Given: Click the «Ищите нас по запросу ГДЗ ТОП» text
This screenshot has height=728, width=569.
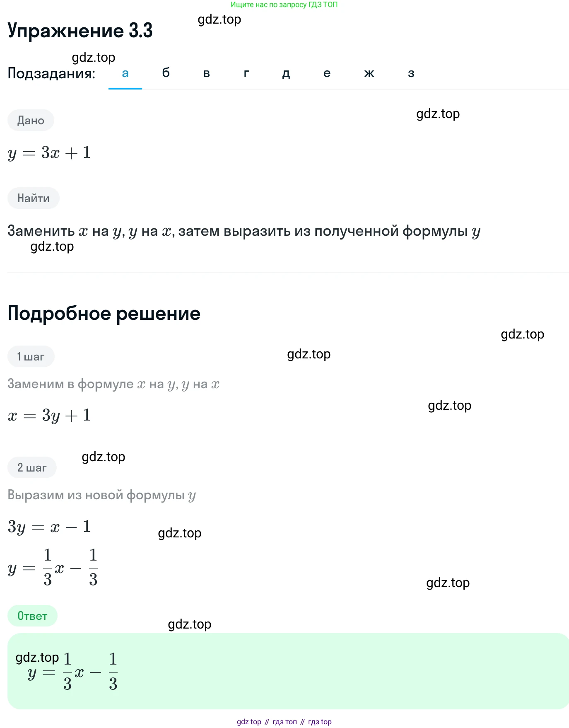Looking at the screenshot, I should pyautogui.click(x=284, y=5).
